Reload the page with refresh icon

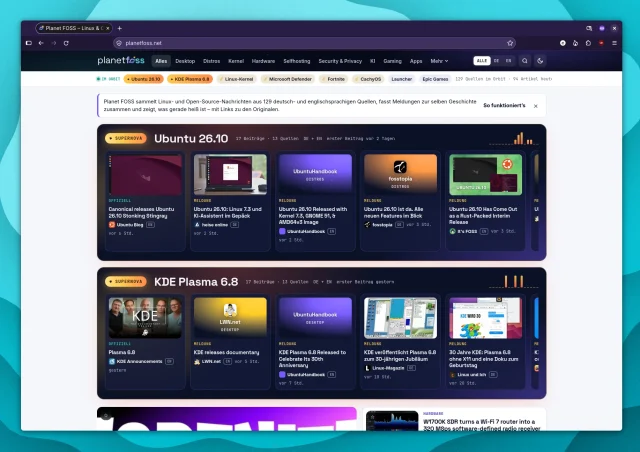(x=66, y=43)
